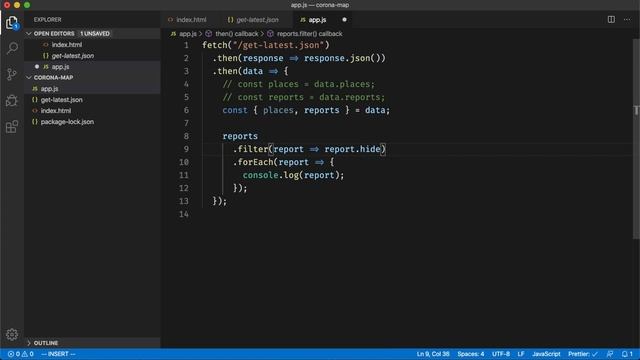Image resolution: width=640 pixels, height=360 pixels.
Task: Click the INSERT vim mode indicator
Action: [58, 354]
